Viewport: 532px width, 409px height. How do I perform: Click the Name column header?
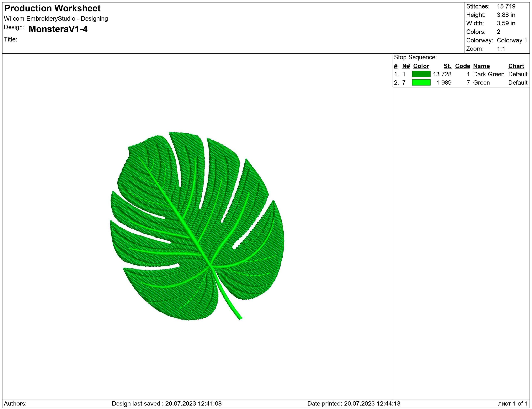(x=481, y=66)
